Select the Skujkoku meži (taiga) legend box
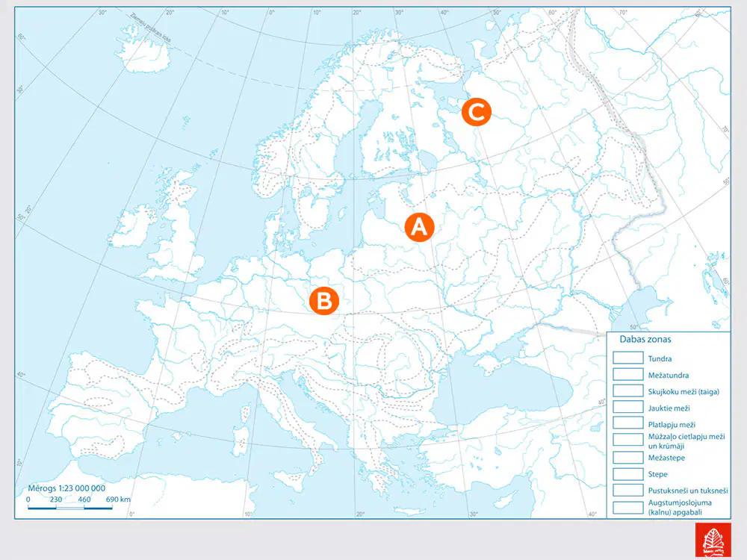This screenshot has height=560, width=747. tap(628, 391)
